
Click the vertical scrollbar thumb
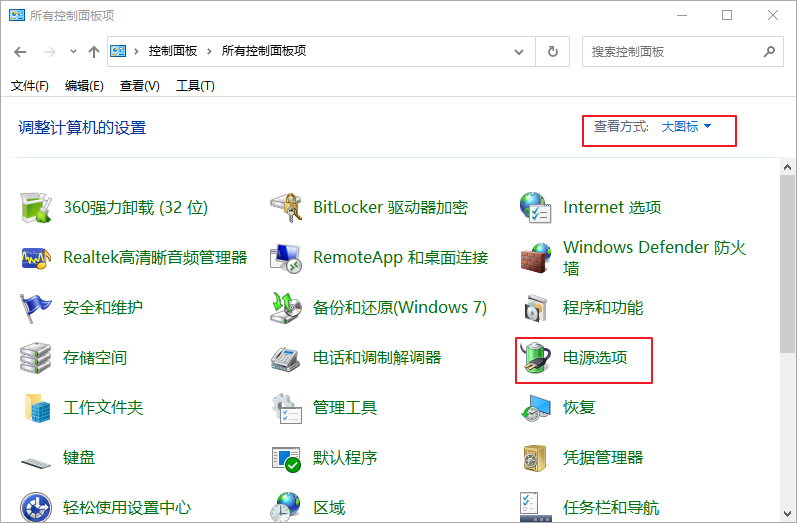point(787,264)
